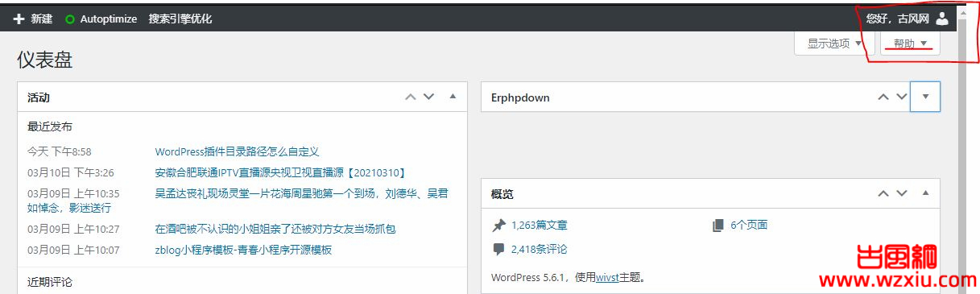Open post zblog小程序模板-青春小程序开源模板
Screen dimensions: 980x294
[243, 250]
